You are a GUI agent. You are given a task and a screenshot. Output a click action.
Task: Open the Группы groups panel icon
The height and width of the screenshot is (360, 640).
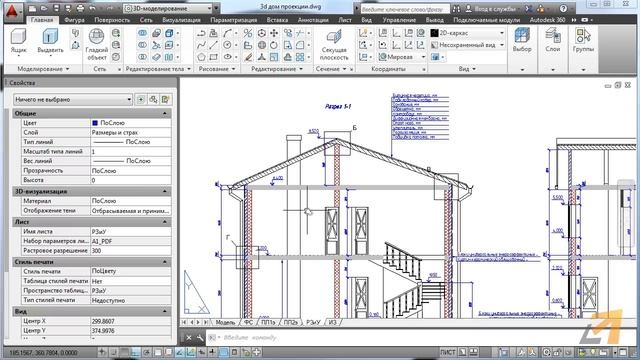(x=583, y=40)
